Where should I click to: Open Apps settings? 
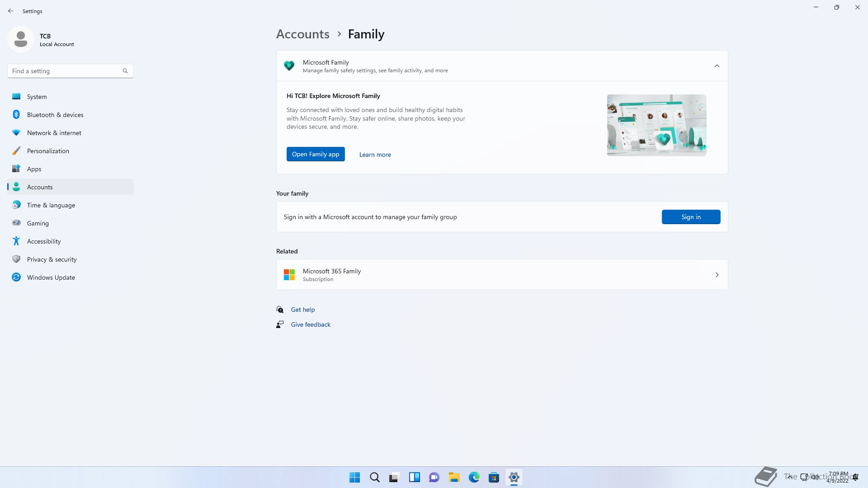coord(71,169)
